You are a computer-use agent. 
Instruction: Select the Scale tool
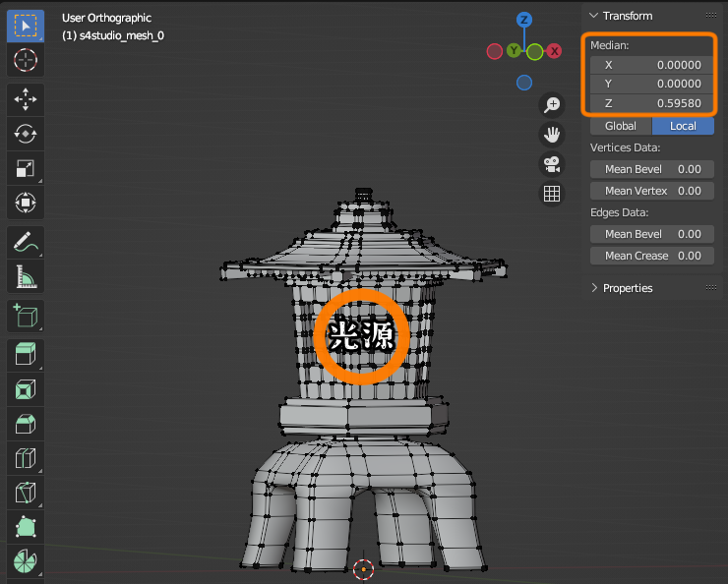26,168
